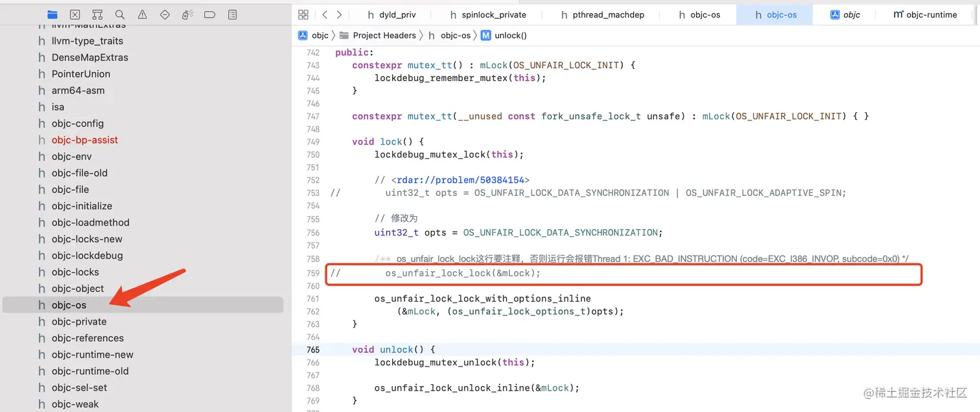Switch to the objc project tab
980x412 pixels.
[845, 14]
